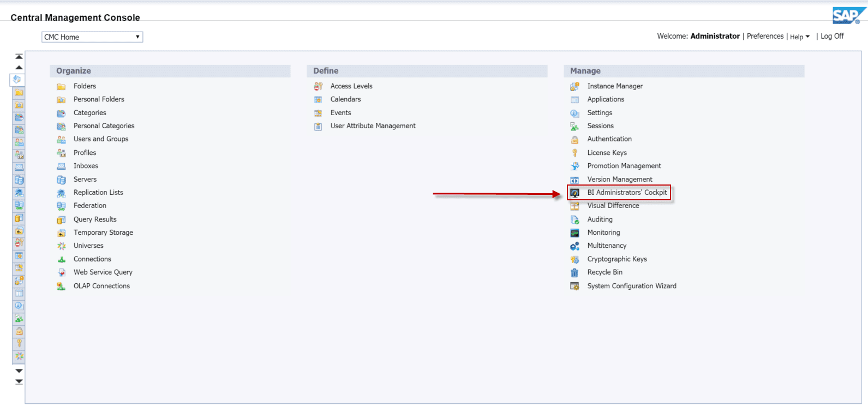868x417 pixels.
Task: Go to Calendars in the Define list
Action: tap(345, 99)
